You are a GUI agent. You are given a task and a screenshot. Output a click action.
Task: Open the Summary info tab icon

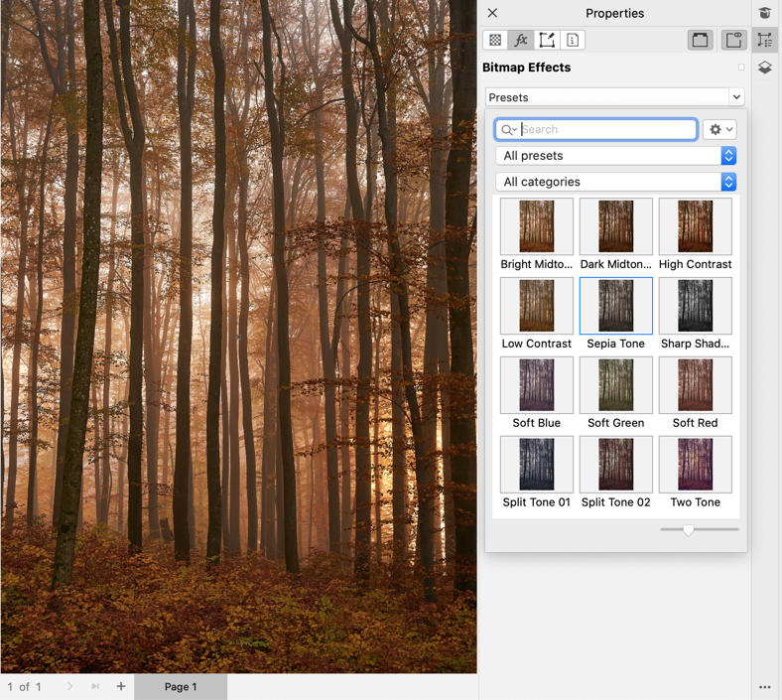[x=573, y=40]
